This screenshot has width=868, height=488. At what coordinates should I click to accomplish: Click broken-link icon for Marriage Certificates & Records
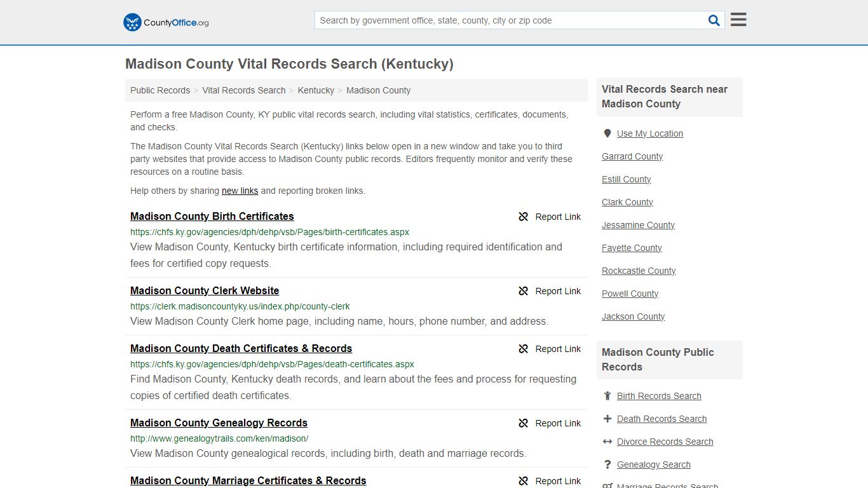523,481
